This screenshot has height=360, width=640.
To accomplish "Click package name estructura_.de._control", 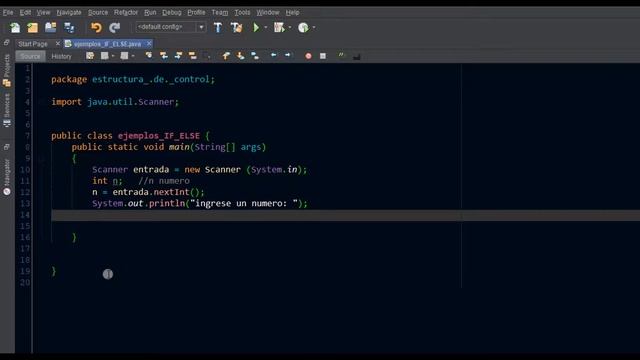I will pos(151,79).
